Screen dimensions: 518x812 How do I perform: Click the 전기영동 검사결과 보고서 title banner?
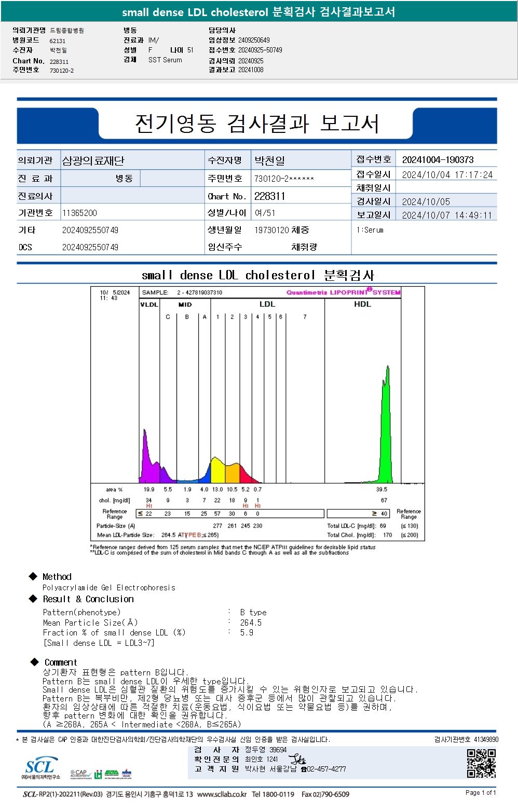pyautogui.click(x=257, y=124)
